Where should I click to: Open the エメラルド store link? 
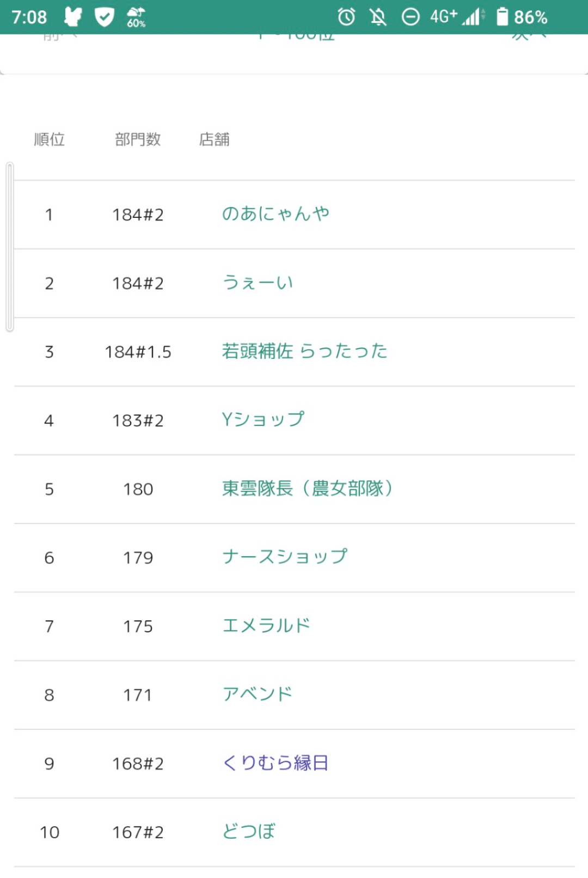pyautogui.click(x=266, y=626)
